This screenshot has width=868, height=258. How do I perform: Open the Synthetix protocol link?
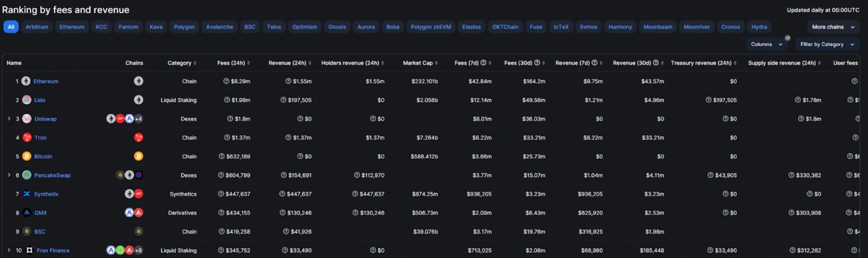pyautogui.click(x=46, y=194)
